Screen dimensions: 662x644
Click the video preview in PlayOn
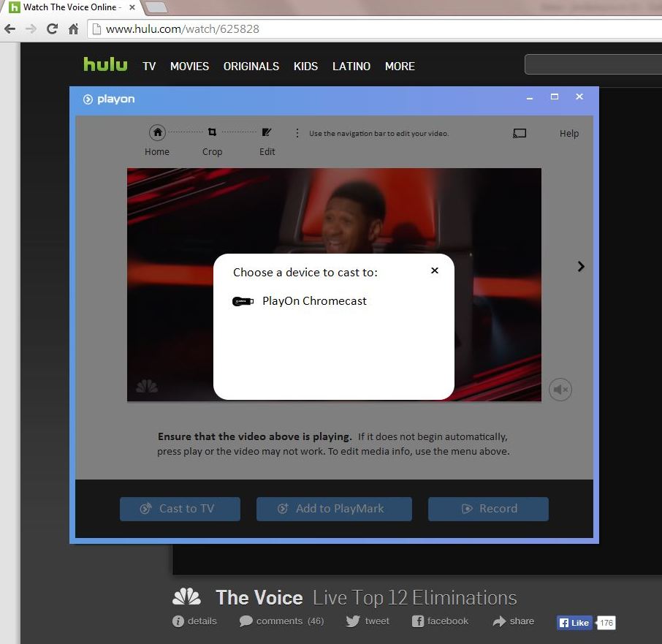(x=334, y=284)
